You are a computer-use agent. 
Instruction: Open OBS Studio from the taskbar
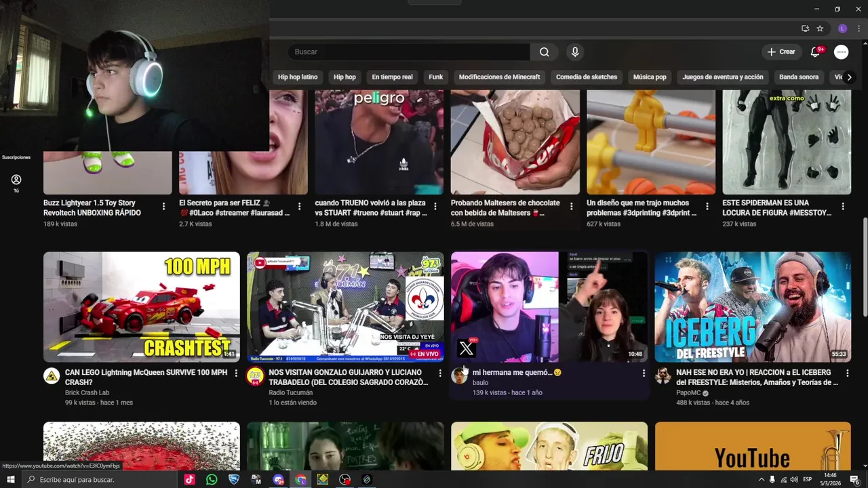tap(345, 480)
